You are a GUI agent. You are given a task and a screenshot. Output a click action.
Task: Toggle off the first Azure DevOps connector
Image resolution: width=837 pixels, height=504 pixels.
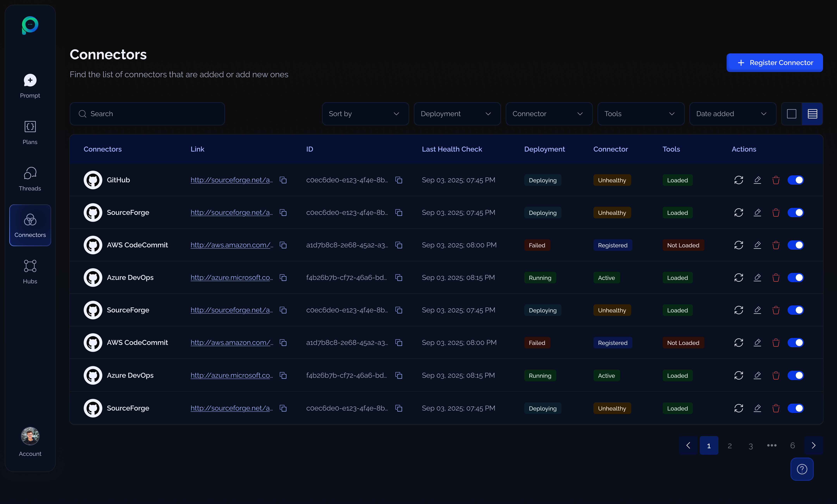(795, 278)
